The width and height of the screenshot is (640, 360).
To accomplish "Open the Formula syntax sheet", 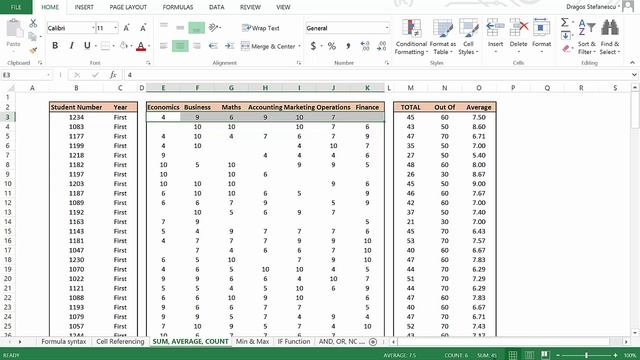I will (64, 342).
